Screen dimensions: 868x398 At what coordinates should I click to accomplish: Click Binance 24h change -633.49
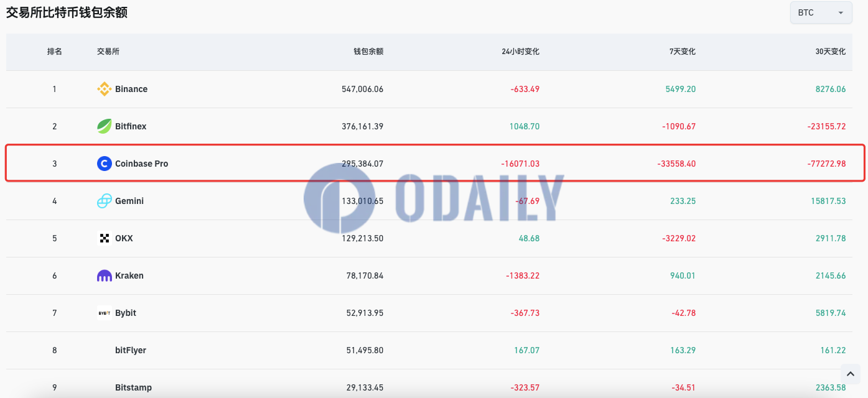(x=525, y=89)
